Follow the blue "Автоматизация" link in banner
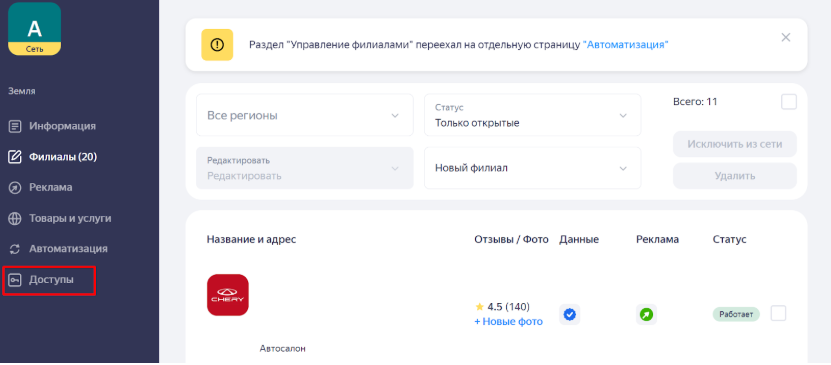831x365 pixels. point(626,45)
